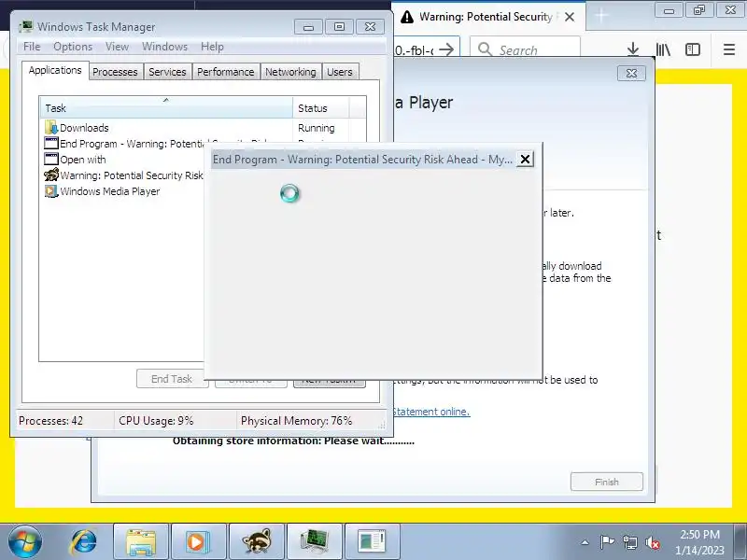Open network tray icon

(x=630, y=542)
